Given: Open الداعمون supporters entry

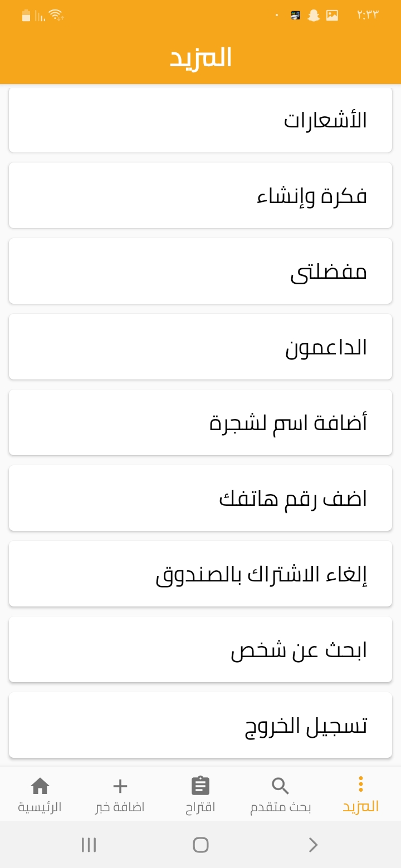Looking at the screenshot, I should tap(200, 347).
